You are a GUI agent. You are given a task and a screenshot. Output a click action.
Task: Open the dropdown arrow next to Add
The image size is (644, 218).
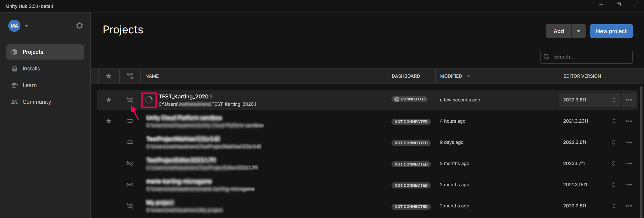[x=579, y=31]
